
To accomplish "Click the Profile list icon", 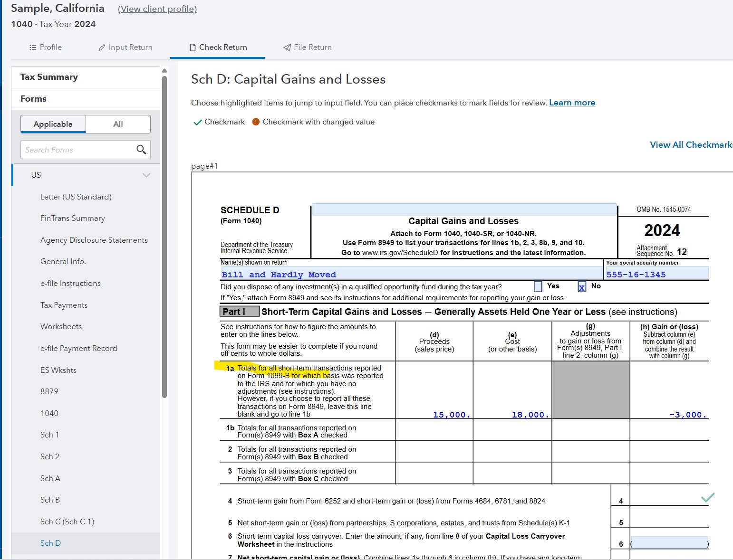I will 33,47.
